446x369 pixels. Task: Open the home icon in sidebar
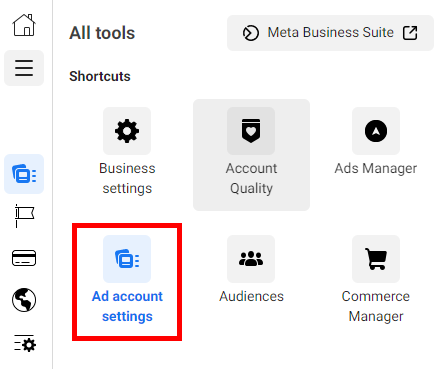24,25
